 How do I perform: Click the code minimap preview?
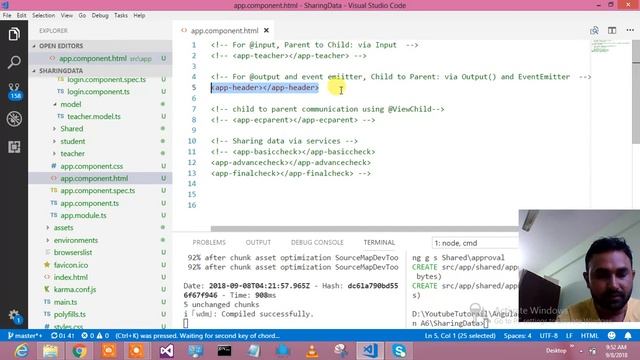pos(611,47)
